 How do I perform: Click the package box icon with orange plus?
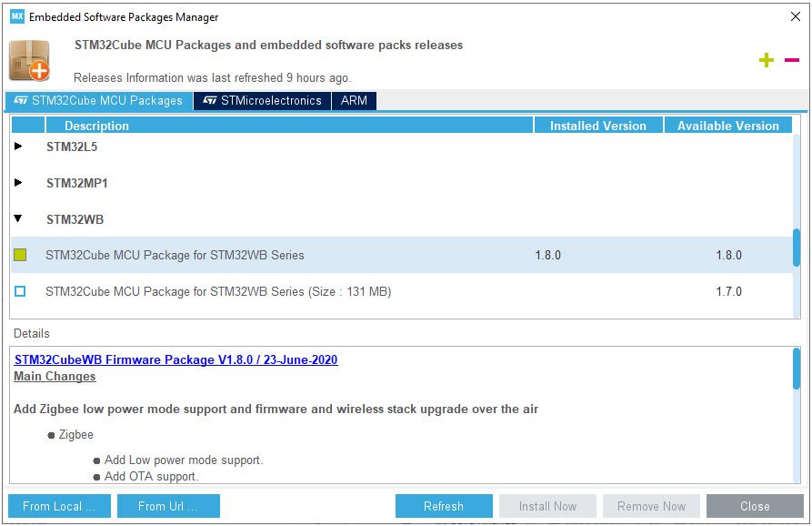(29, 61)
